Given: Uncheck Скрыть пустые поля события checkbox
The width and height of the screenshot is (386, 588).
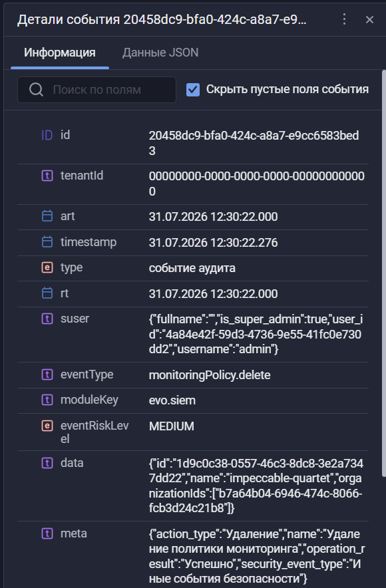Looking at the screenshot, I should pos(193,90).
